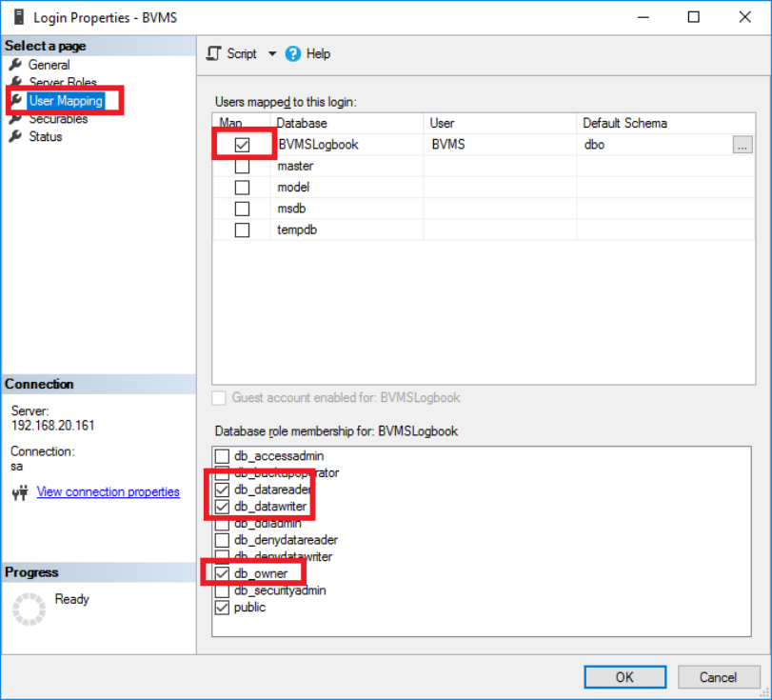Check the Map box for msdb
Viewport: 772px width, 700px height.
(x=242, y=209)
